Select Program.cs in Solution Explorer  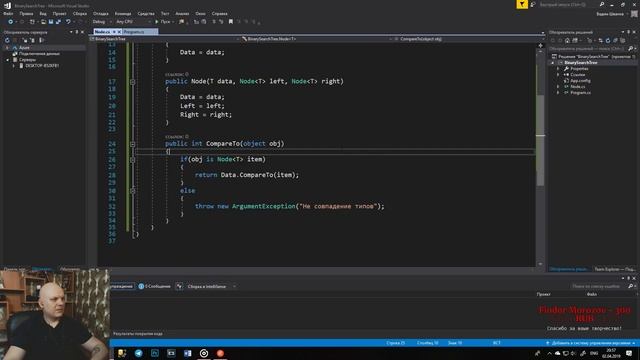580,93
